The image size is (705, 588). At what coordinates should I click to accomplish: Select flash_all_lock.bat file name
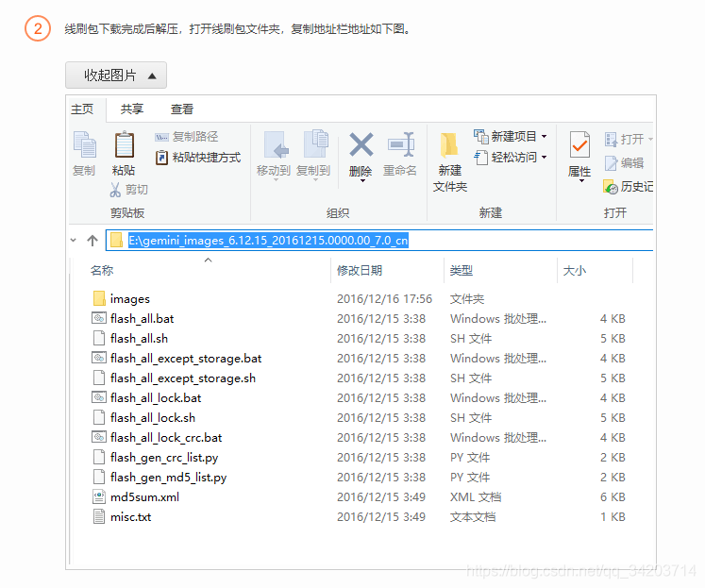point(156,398)
